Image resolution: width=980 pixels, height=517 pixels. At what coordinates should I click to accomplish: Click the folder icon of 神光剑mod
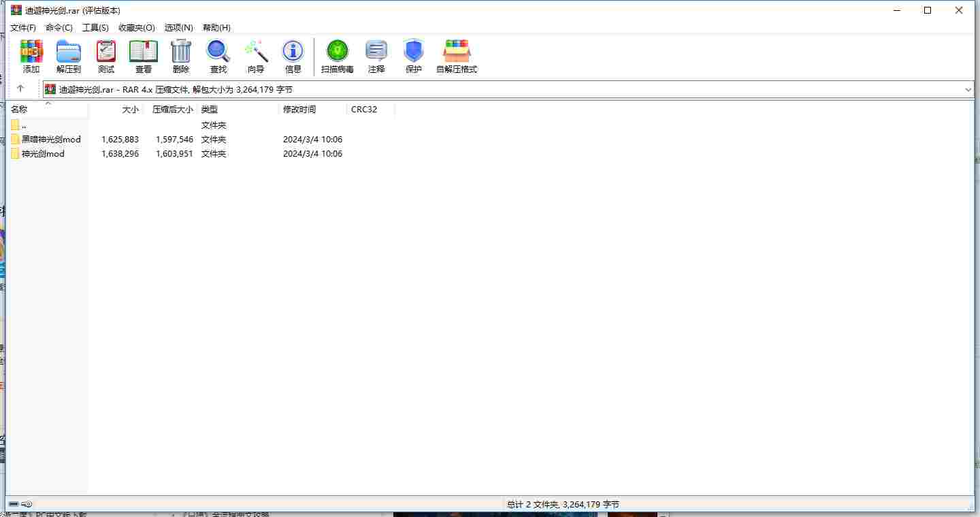coord(16,153)
